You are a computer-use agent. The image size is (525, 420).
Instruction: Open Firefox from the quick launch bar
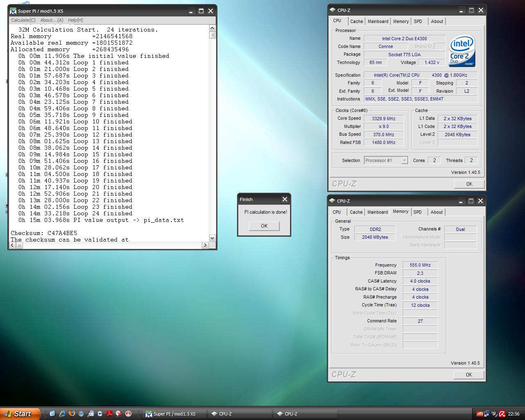pos(72,414)
